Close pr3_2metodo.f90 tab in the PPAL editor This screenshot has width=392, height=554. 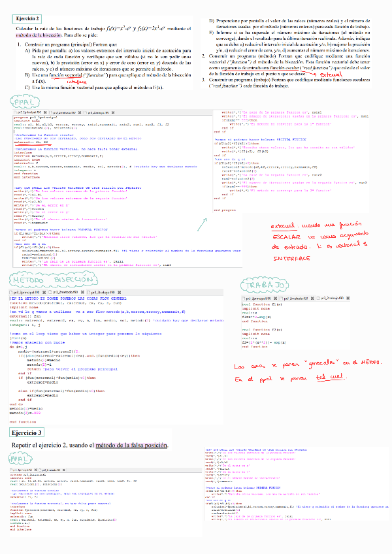click(x=80, y=112)
